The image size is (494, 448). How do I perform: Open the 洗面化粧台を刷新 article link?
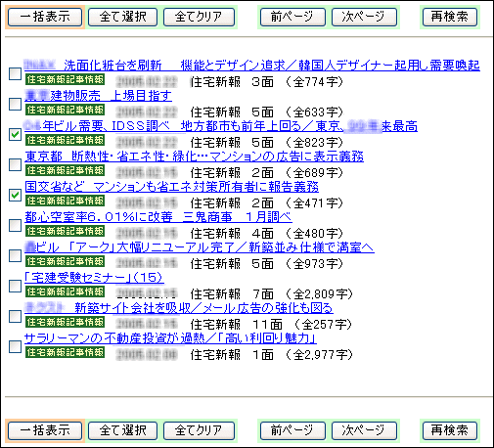point(252,66)
